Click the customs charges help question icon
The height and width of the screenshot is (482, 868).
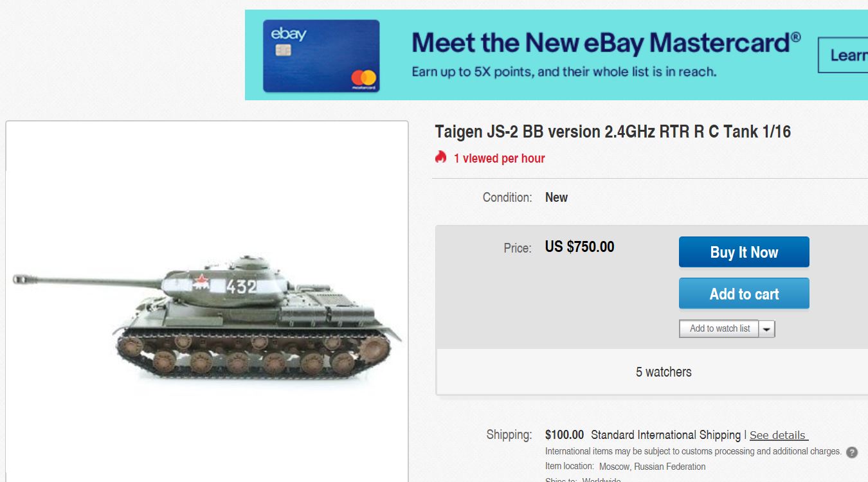click(x=852, y=452)
